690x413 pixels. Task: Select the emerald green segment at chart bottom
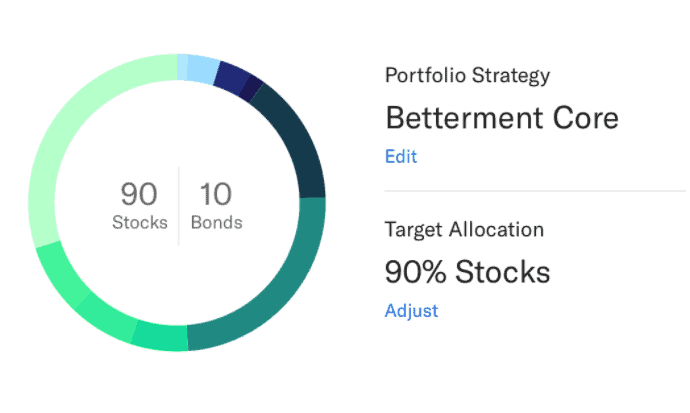tap(161, 337)
